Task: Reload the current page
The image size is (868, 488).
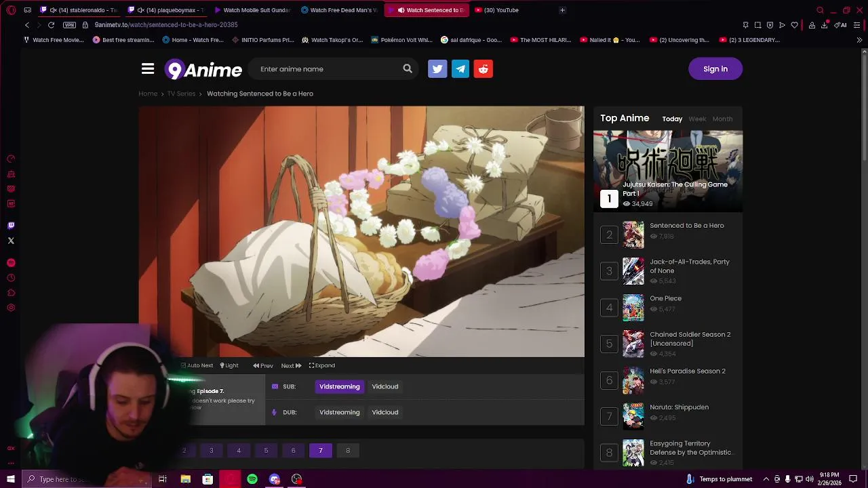Action: (51, 25)
